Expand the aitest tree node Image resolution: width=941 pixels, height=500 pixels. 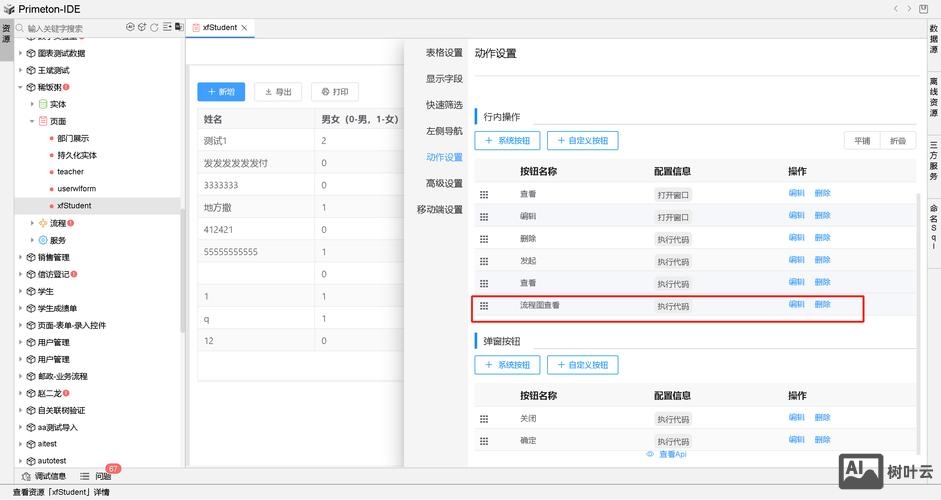[x=20, y=444]
